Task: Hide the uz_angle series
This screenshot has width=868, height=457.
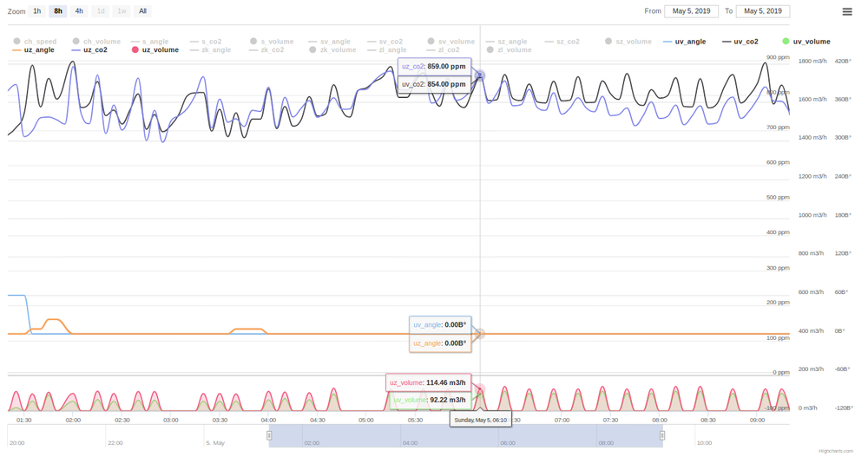Action: [x=39, y=49]
